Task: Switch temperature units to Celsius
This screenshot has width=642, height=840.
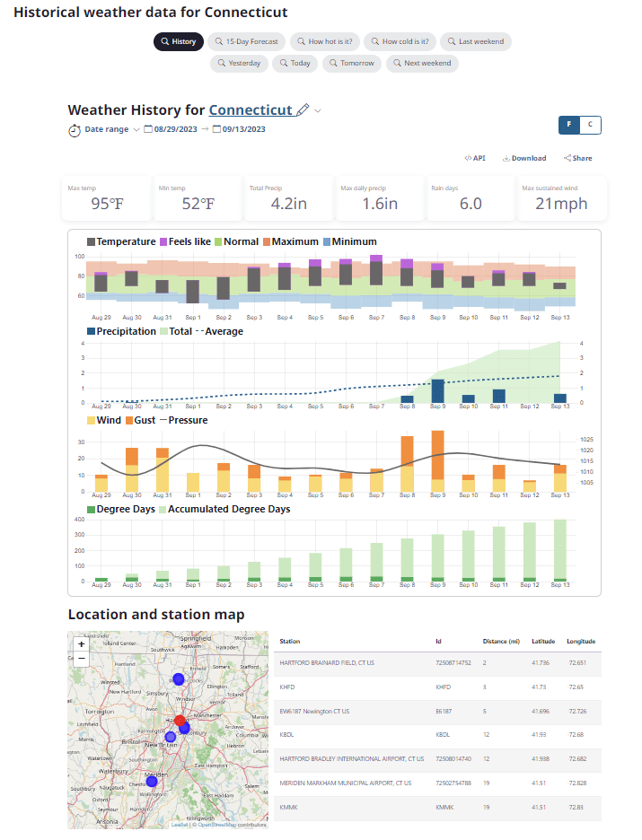Action: point(590,125)
